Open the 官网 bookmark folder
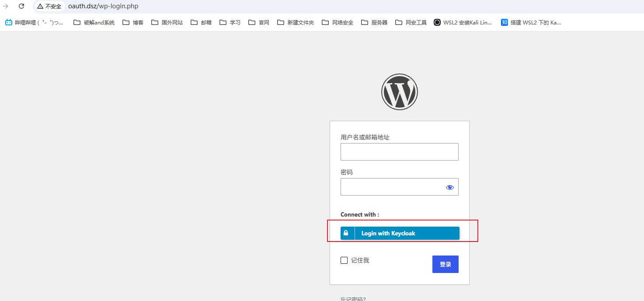644x301 pixels. (x=258, y=22)
